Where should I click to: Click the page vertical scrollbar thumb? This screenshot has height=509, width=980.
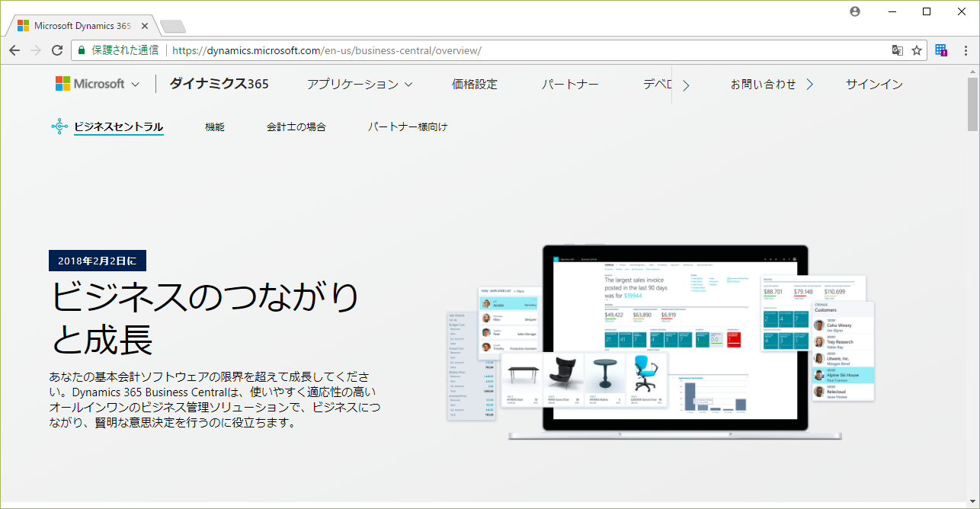point(973,103)
